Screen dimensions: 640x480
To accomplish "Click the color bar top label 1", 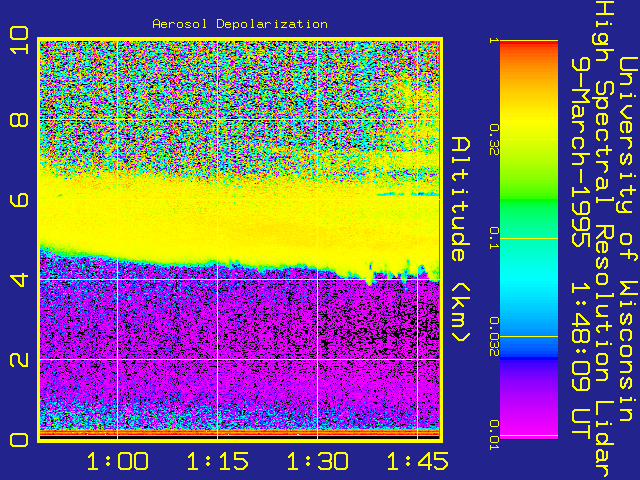I will pos(494,40).
